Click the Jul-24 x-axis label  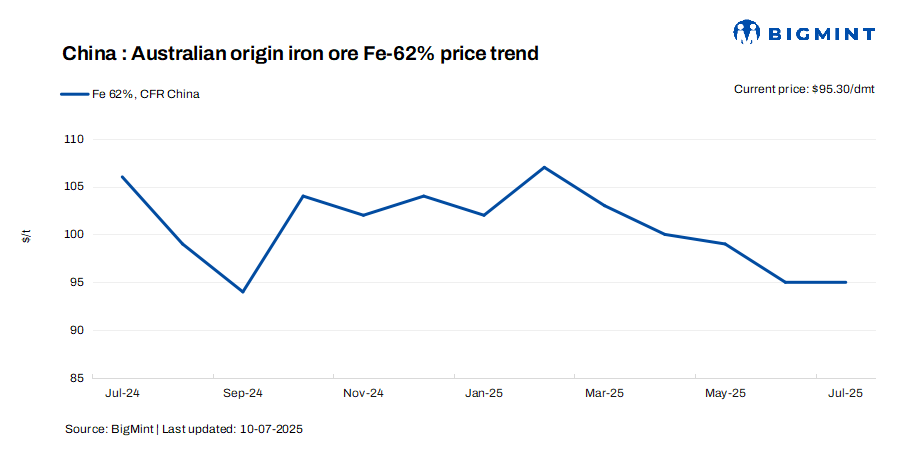122,394
